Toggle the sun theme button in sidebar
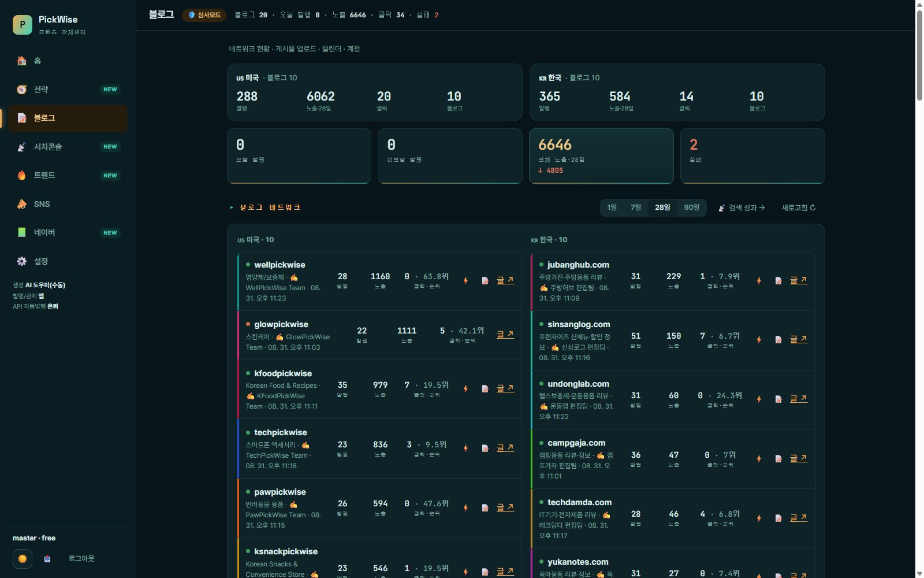The image size is (924, 578). 23,559
